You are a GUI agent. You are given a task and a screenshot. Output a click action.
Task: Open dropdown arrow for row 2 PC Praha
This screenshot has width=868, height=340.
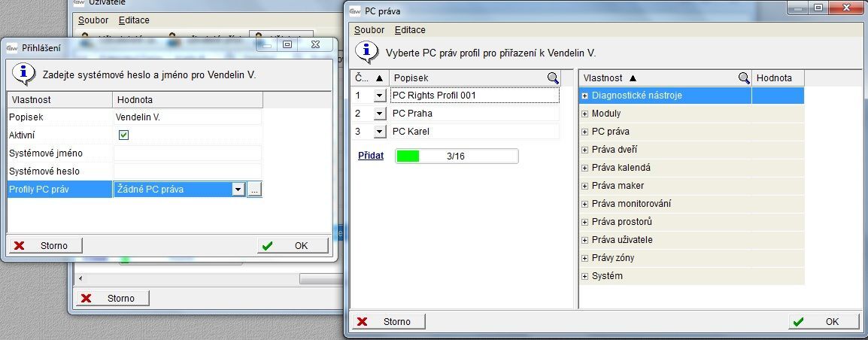click(x=380, y=114)
